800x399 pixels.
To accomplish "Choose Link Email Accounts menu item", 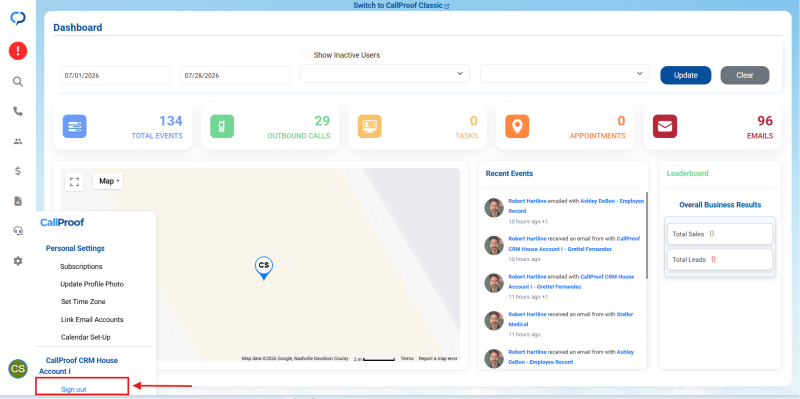I will pos(92,319).
